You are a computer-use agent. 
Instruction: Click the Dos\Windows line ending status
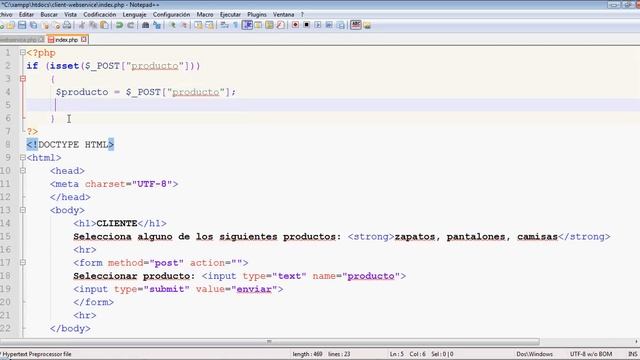(534, 354)
